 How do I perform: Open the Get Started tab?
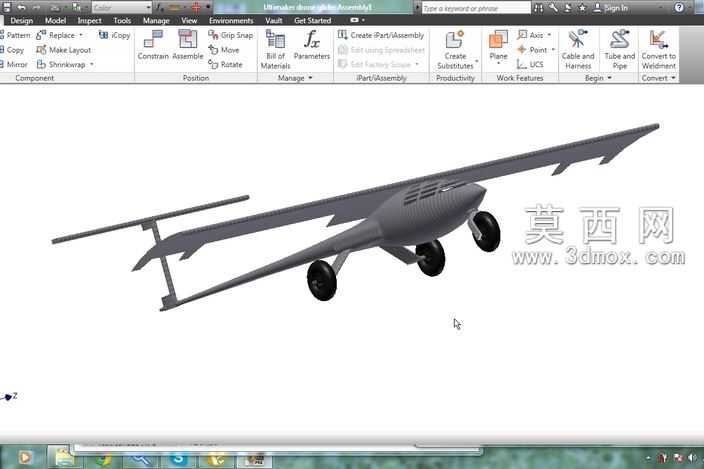point(312,21)
